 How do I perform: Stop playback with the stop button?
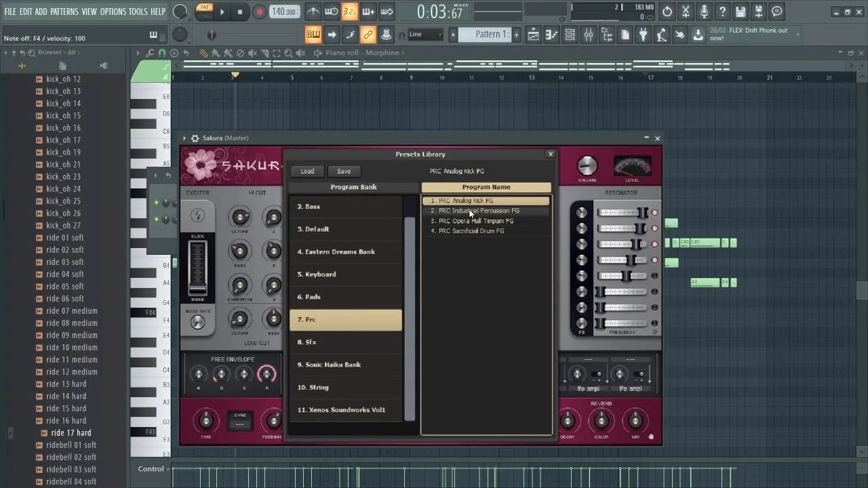point(239,12)
